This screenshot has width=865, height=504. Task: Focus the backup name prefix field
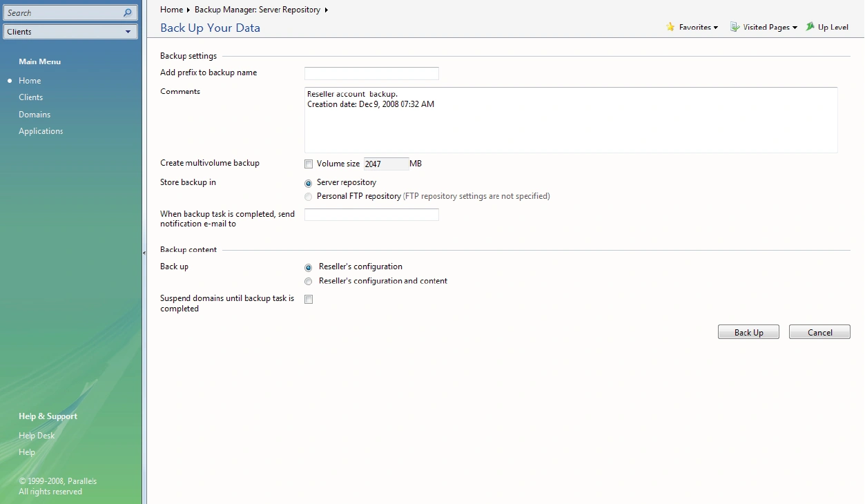(371, 73)
